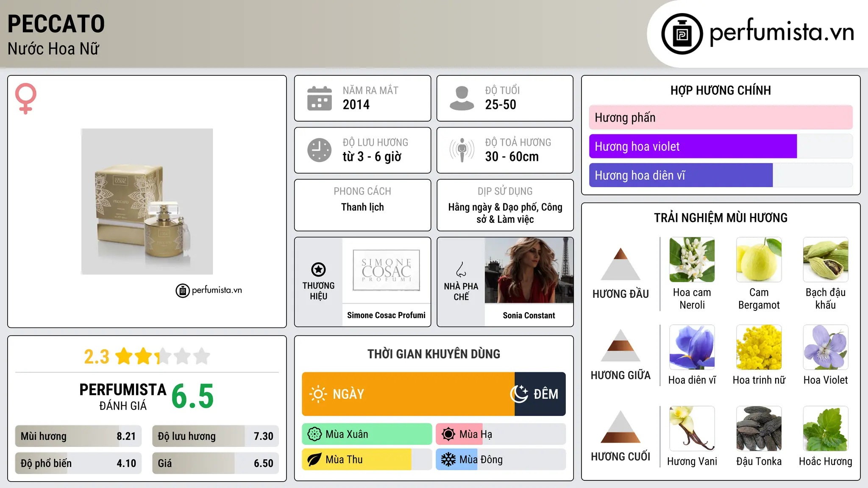Click the ĐÊM nighttime usage section

coord(540,394)
